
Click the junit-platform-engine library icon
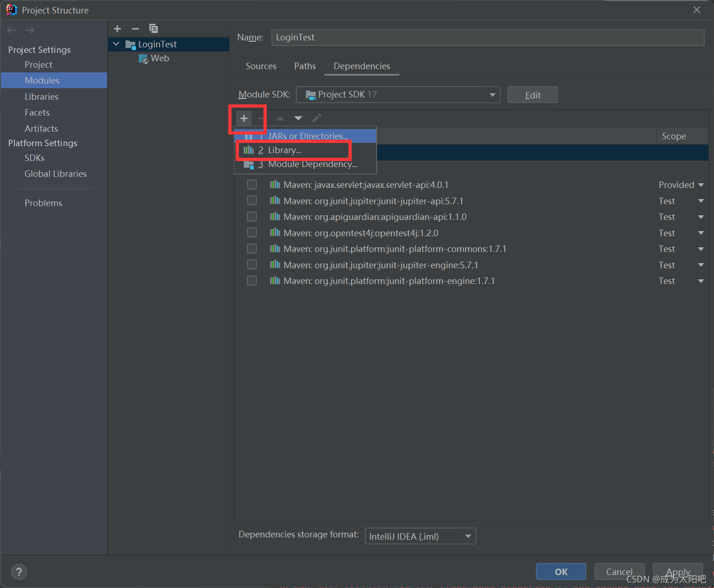[275, 281]
